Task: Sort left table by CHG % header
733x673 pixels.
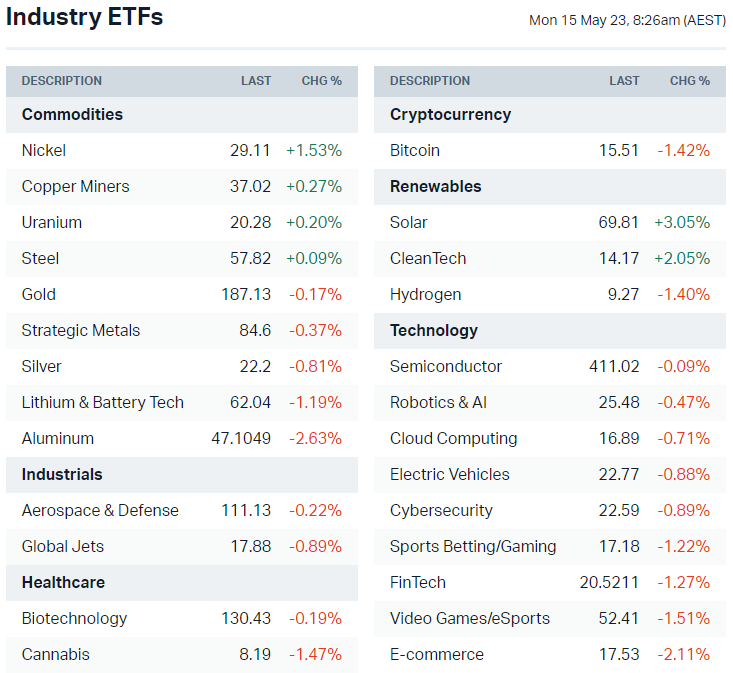Action: [x=322, y=81]
